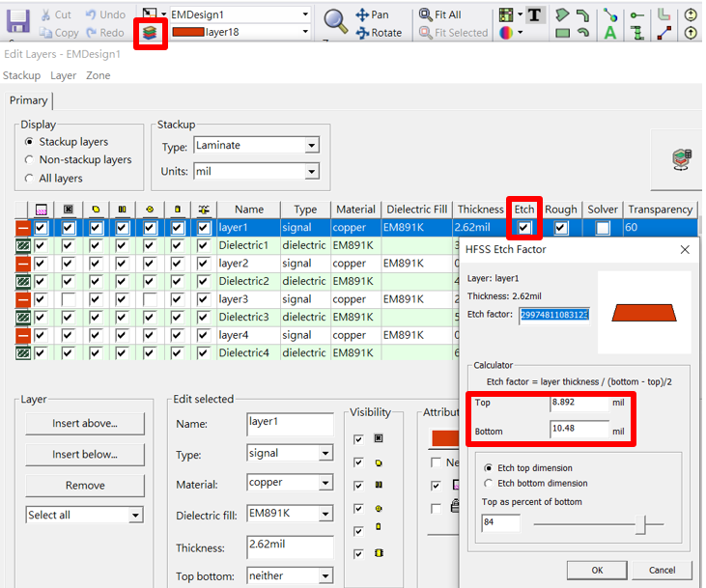This screenshot has width=706, height=588.
Task: Expand the Select all dropdown
Action: coord(135,515)
